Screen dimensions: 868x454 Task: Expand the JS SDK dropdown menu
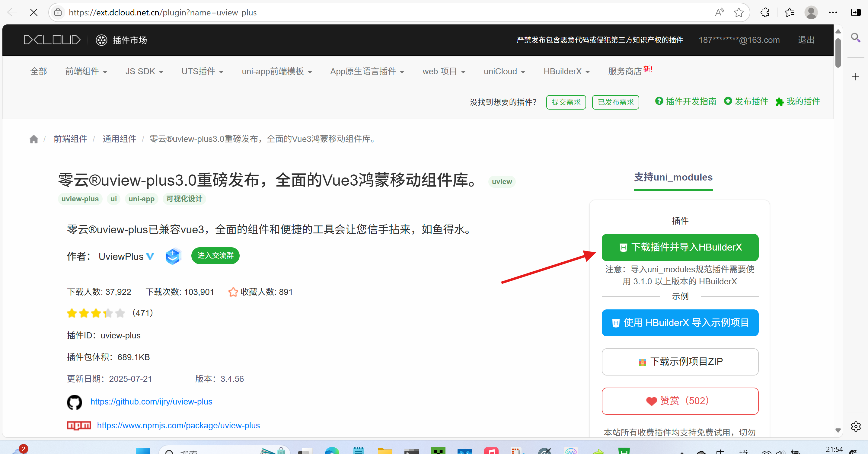[x=144, y=71]
